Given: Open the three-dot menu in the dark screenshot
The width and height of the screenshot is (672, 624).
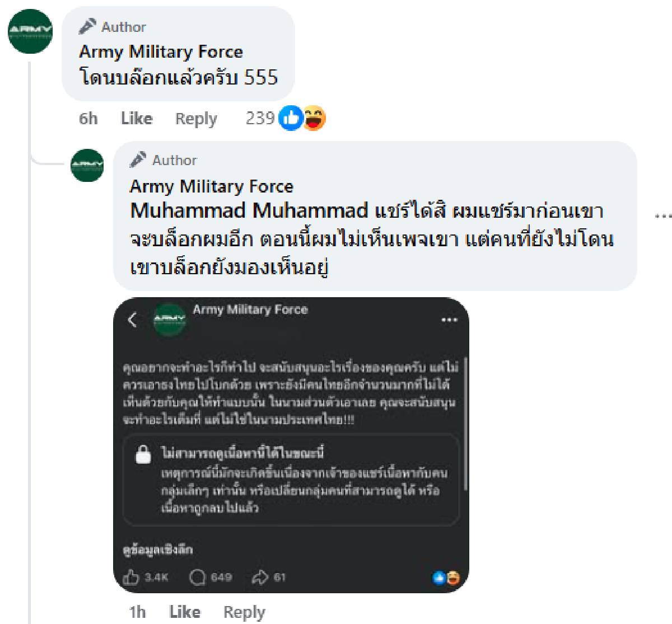Looking at the screenshot, I should pos(449,320).
